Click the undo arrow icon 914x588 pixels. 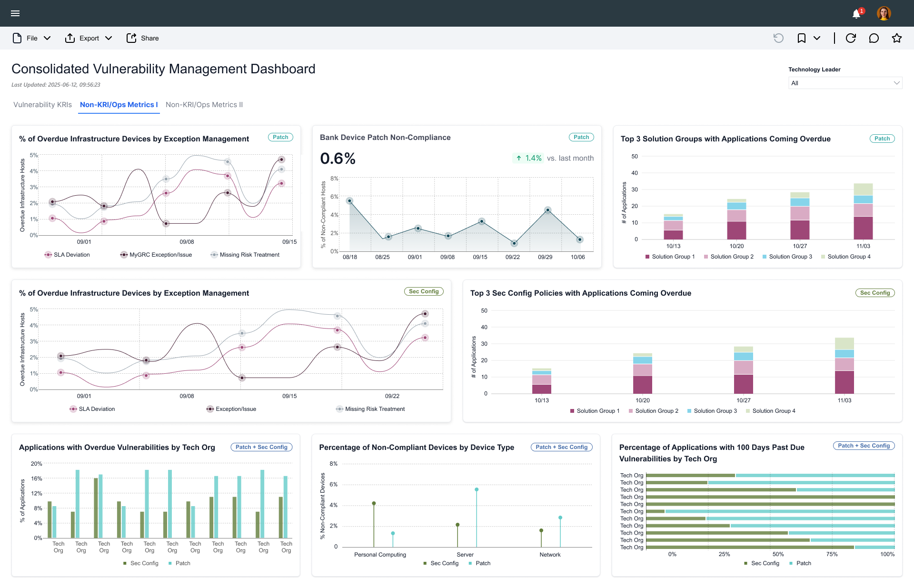pyautogui.click(x=778, y=38)
